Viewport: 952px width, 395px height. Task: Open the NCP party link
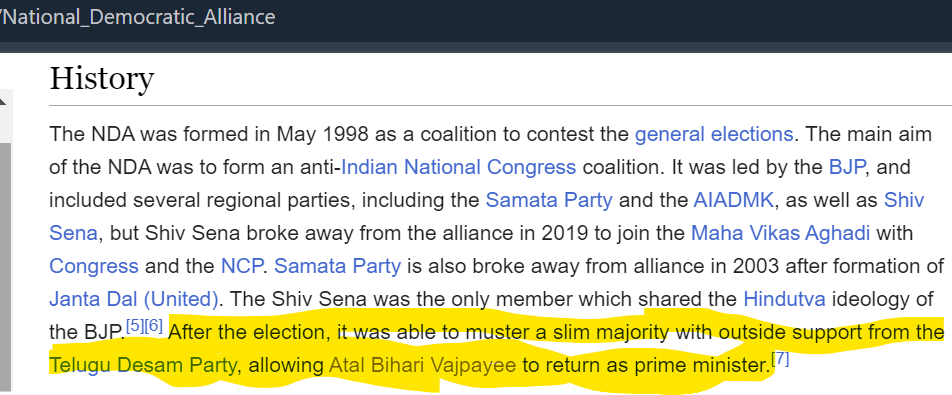[x=242, y=266]
